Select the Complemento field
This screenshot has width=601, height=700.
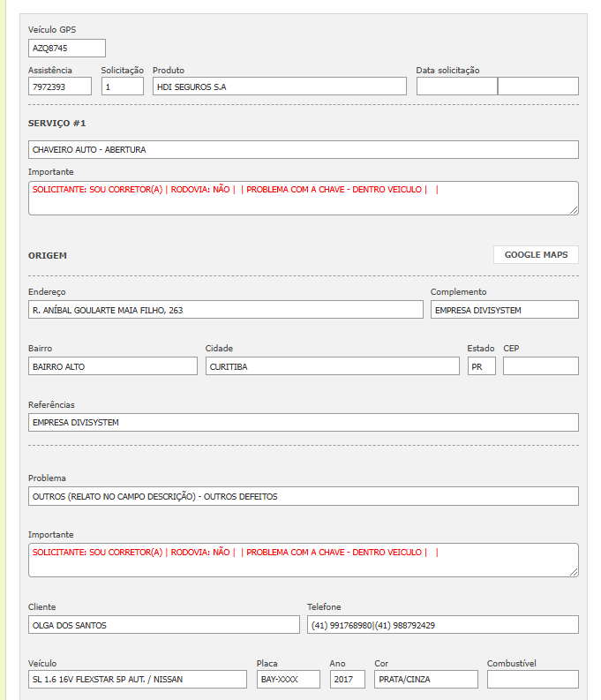(504, 310)
